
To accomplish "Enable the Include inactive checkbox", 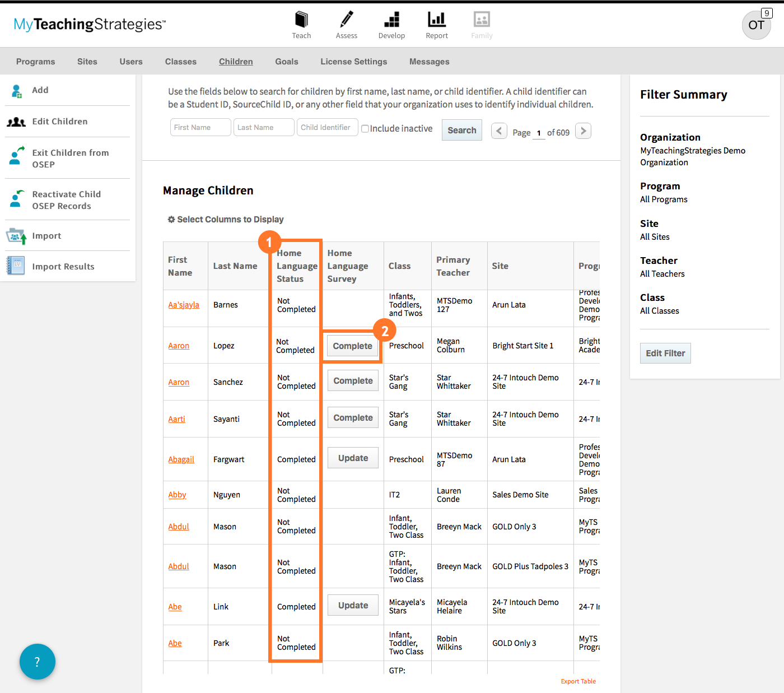I will [365, 129].
